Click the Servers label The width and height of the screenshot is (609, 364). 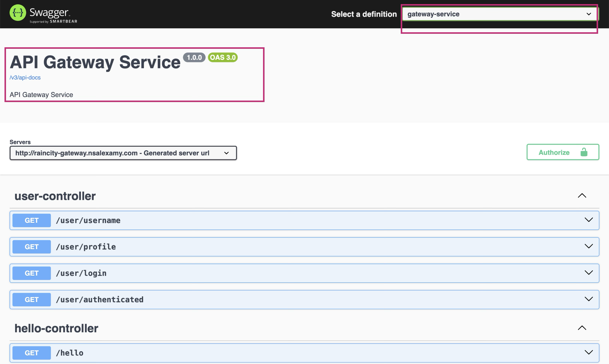click(20, 142)
